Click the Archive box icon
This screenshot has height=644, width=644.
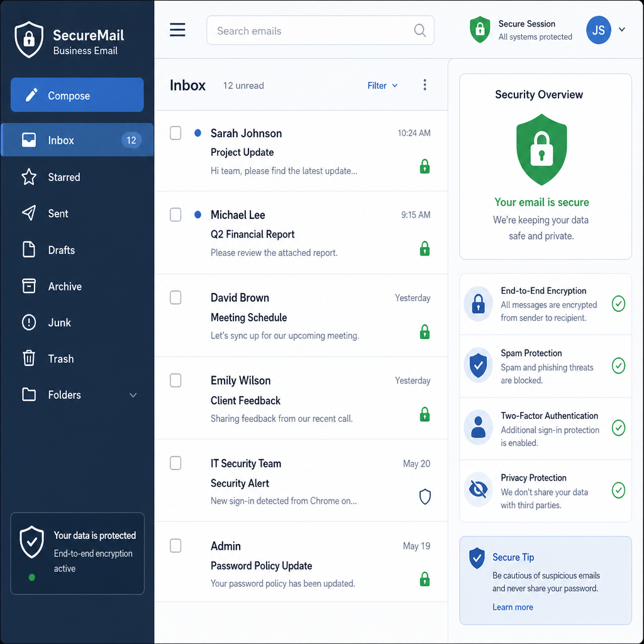pyautogui.click(x=29, y=286)
